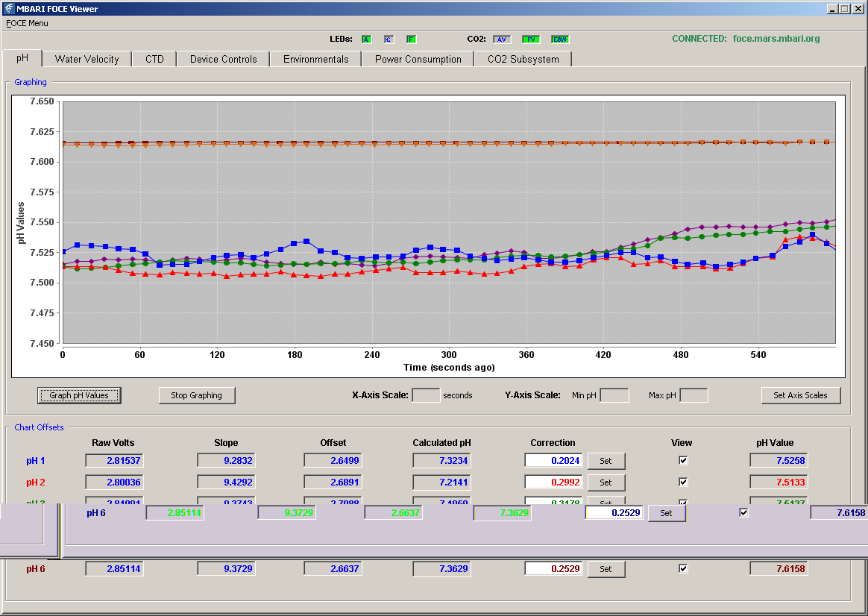Click the CO2 ESW indicator
The height and width of the screenshot is (616, 868).
tap(560, 40)
